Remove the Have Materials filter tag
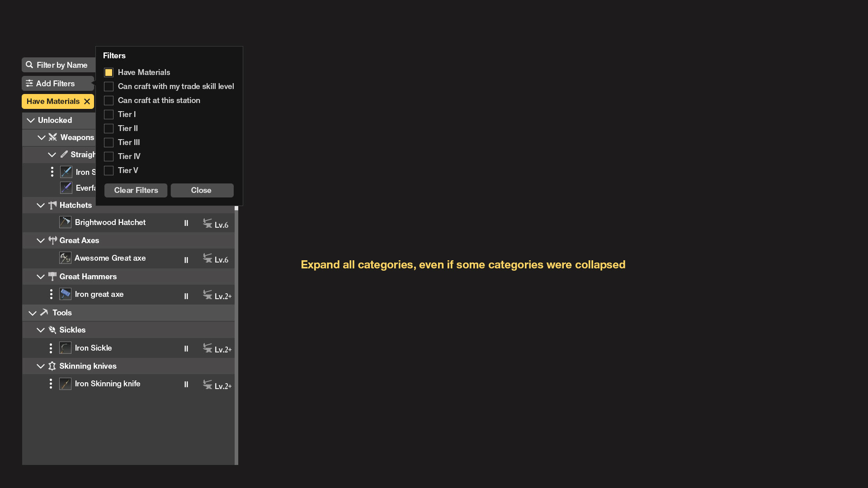 87,102
